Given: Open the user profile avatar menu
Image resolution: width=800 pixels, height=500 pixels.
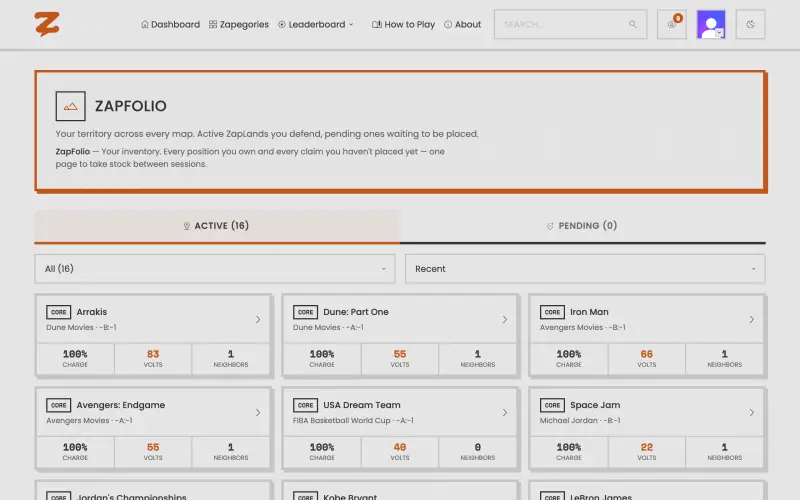Looking at the screenshot, I should (711, 24).
